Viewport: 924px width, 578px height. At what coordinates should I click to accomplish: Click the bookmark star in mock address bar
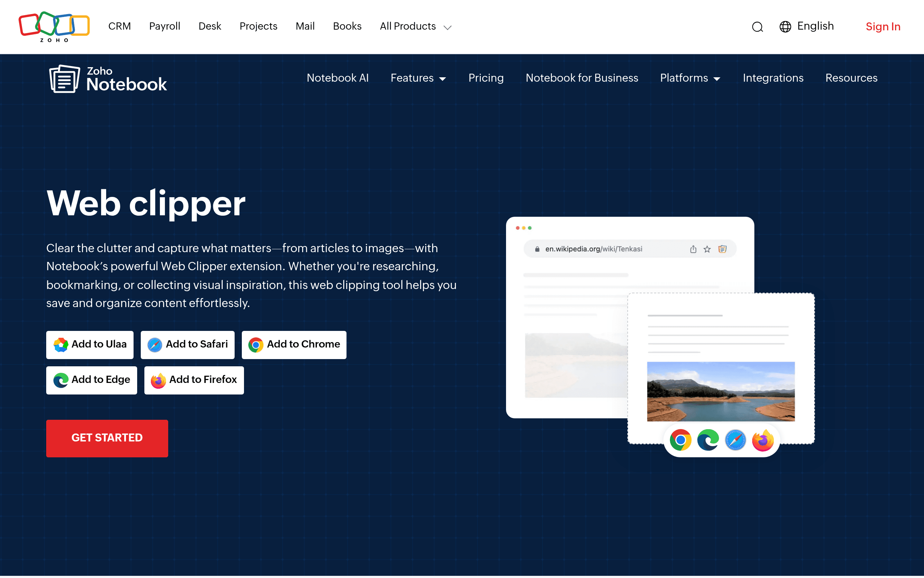point(707,249)
